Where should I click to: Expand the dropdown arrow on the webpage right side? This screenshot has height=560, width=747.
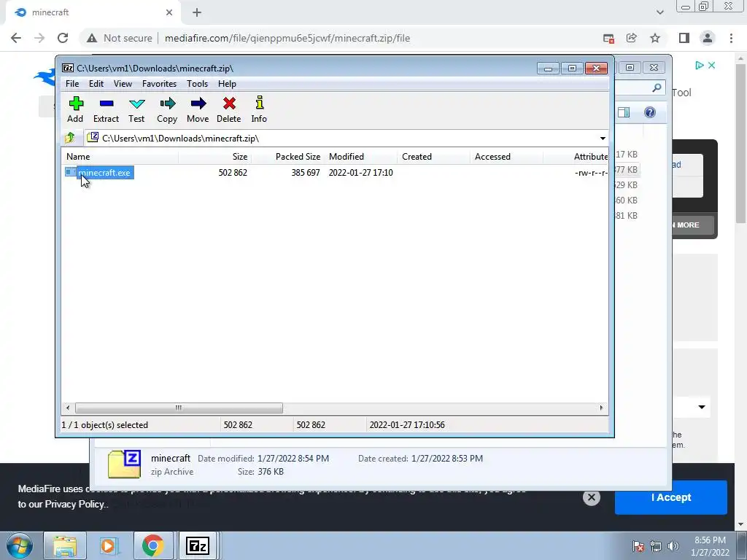[x=702, y=407]
